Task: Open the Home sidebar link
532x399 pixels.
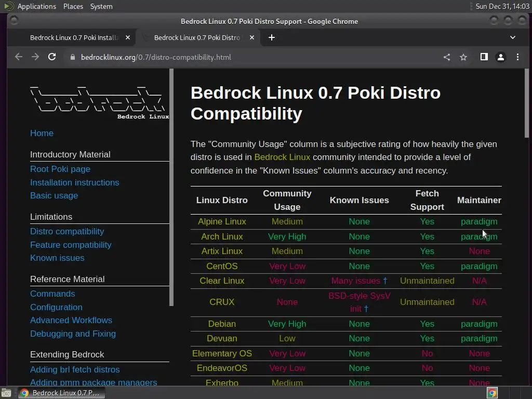Action: [x=42, y=133]
